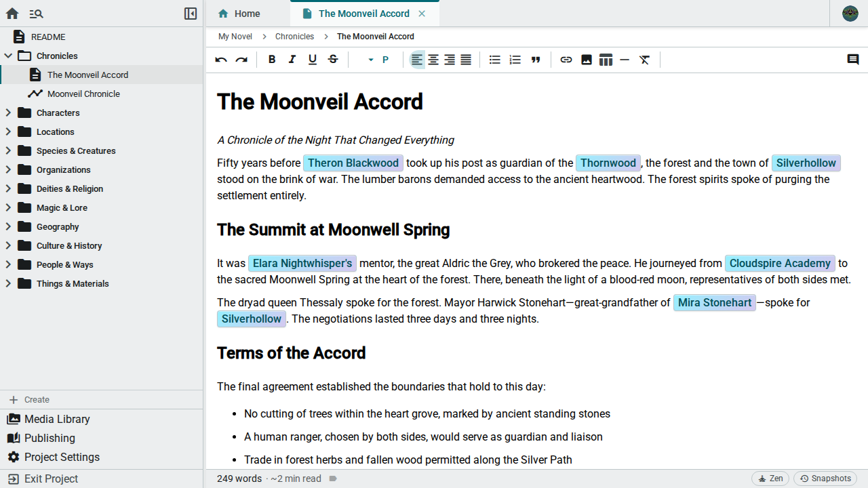This screenshot has height=488, width=868.
Task: Click the Undo arrow in the editor toolbar
Action: click(x=221, y=60)
